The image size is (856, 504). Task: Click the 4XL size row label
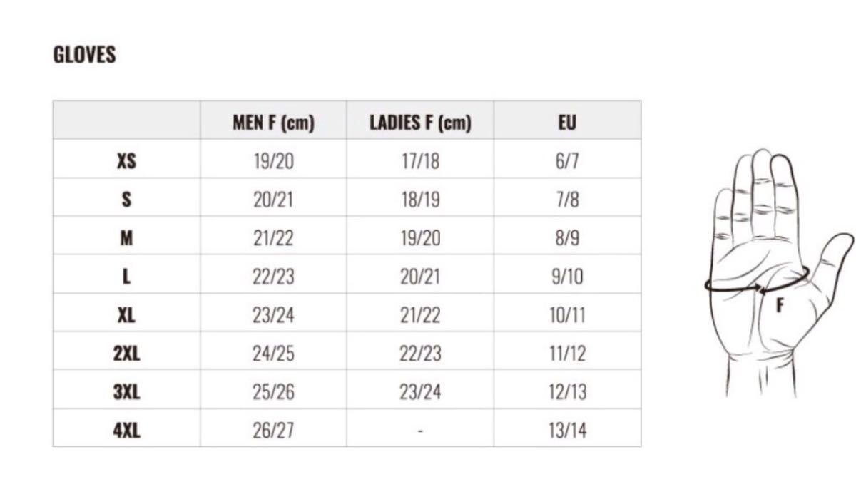click(x=126, y=431)
